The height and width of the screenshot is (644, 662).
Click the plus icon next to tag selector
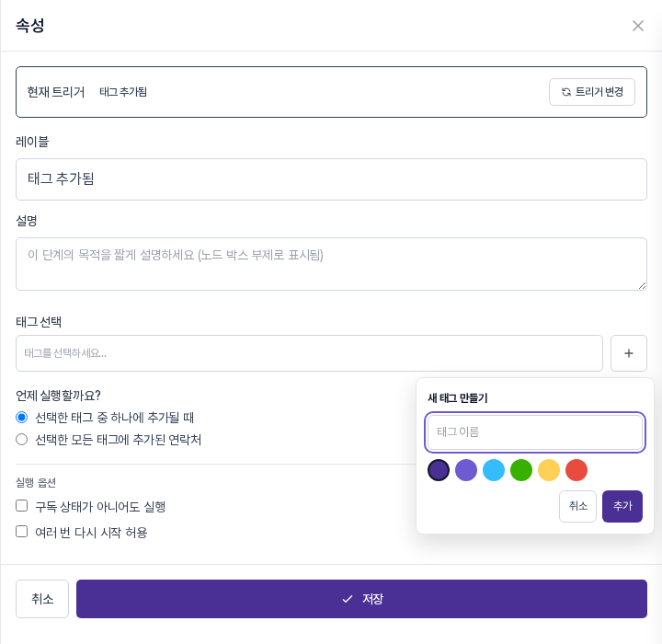628,353
